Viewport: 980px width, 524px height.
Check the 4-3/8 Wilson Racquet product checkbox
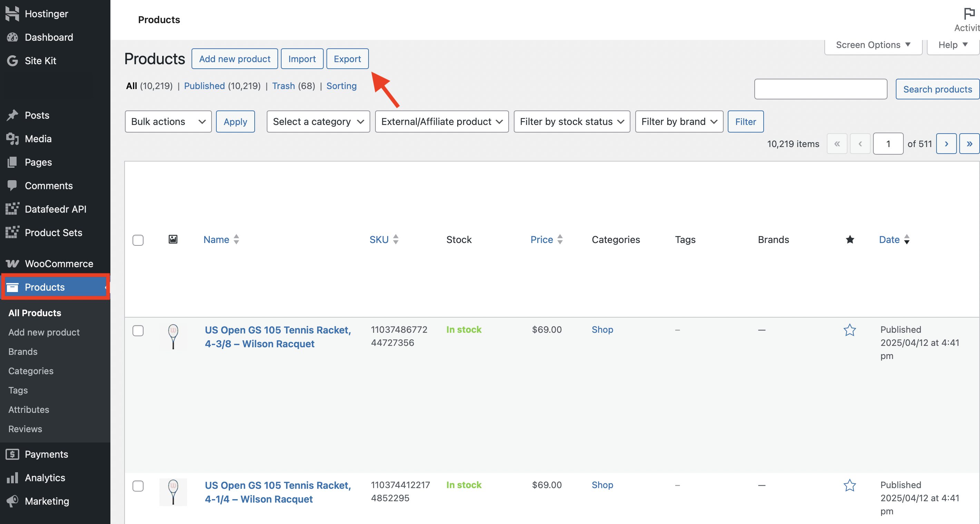tap(138, 330)
